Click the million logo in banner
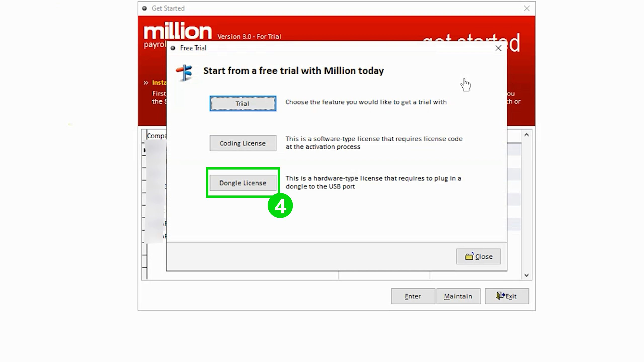The height and width of the screenshot is (362, 644). click(178, 31)
